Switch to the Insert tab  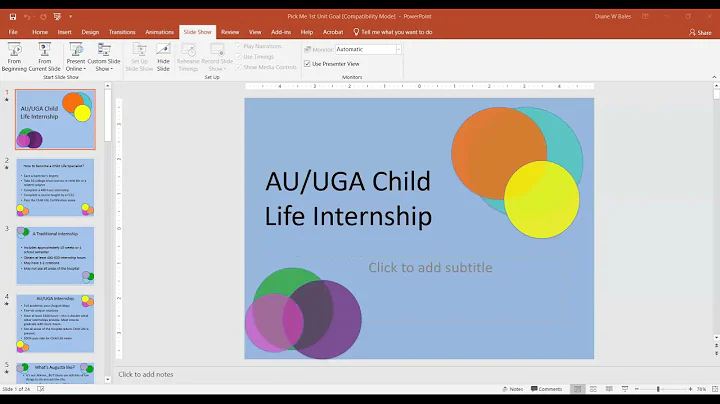[x=64, y=32]
